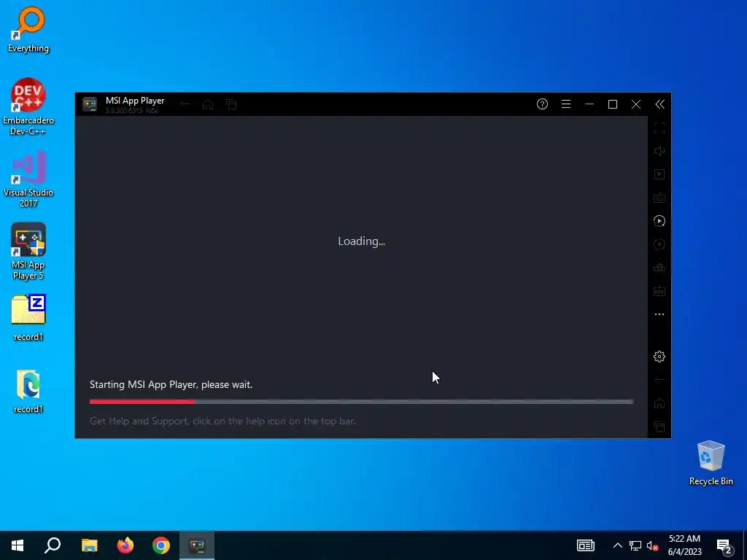747x560 pixels.
Task: Show hidden system tray icons
Action: click(x=617, y=545)
